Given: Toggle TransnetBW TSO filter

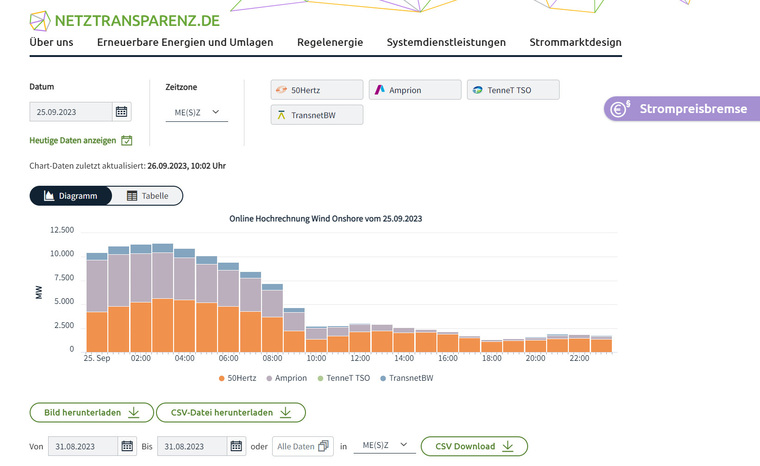Looking at the screenshot, I should (316, 115).
